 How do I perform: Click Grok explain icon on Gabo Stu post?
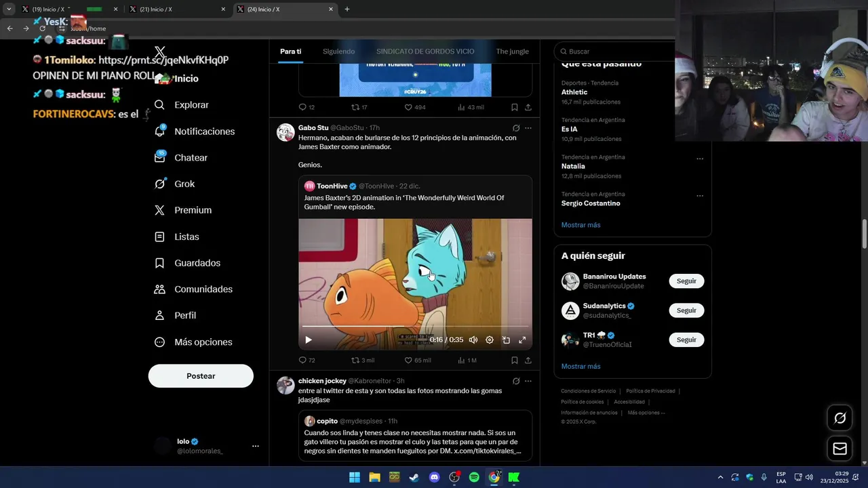coord(516,128)
